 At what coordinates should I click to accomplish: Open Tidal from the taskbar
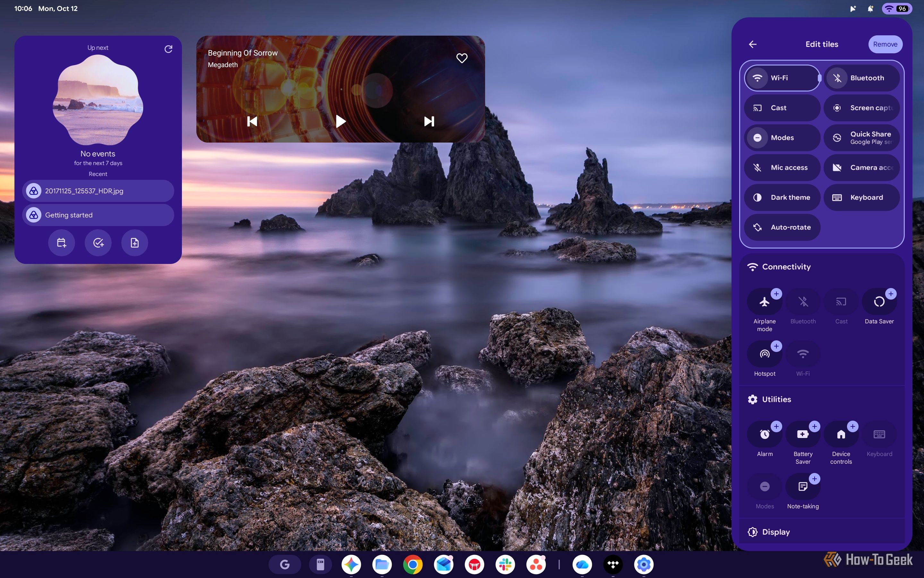click(613, 564)
